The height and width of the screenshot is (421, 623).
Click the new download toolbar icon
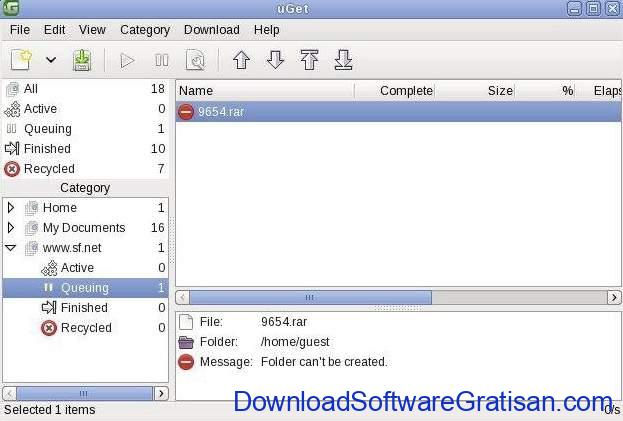(21, 60)
